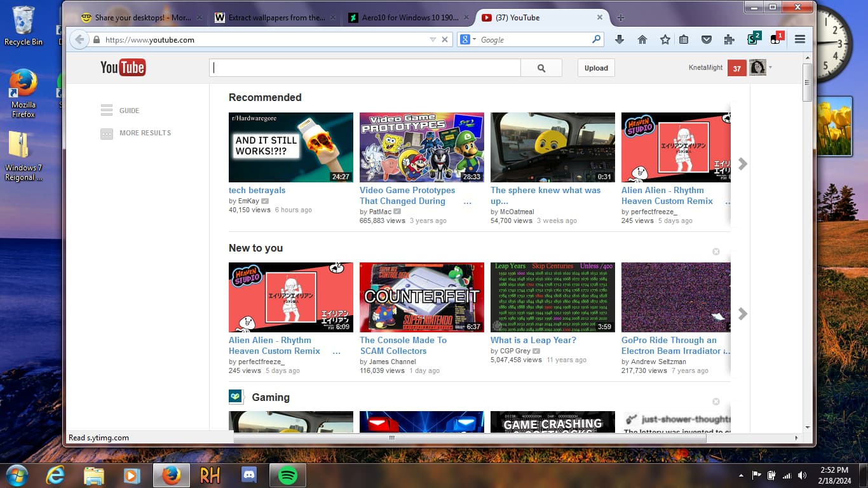Open the URL history dropdown arrow
This screenshot has width=868, height=488.
click(x=433, y=39)
